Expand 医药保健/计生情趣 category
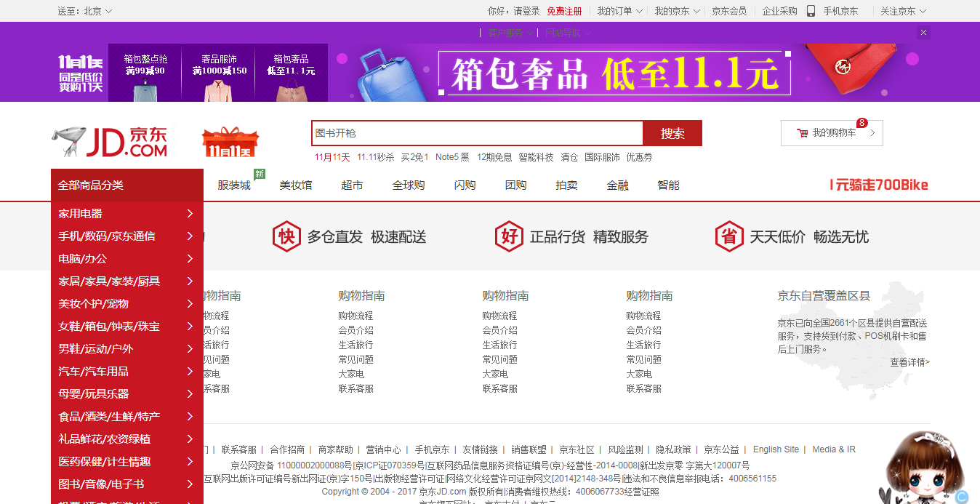Viewport: 980px width, 504px height. click(x=127, y=461)
